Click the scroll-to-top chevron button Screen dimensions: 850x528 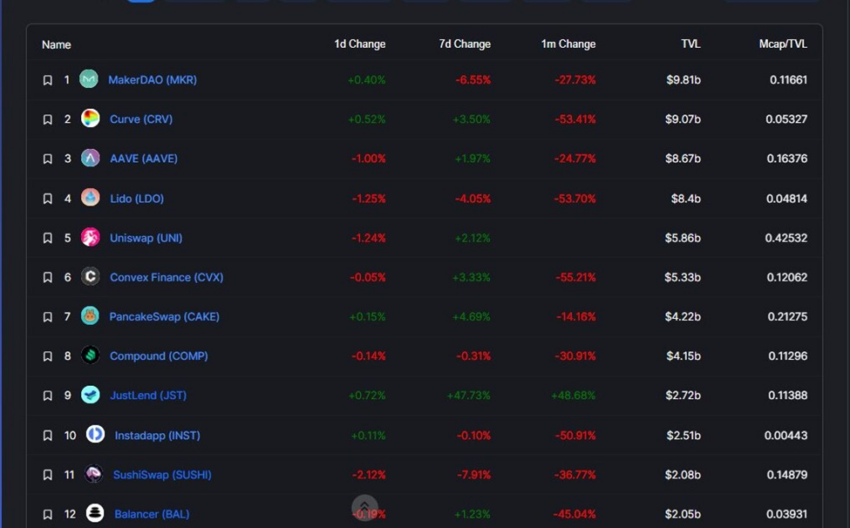coord(365,507)
